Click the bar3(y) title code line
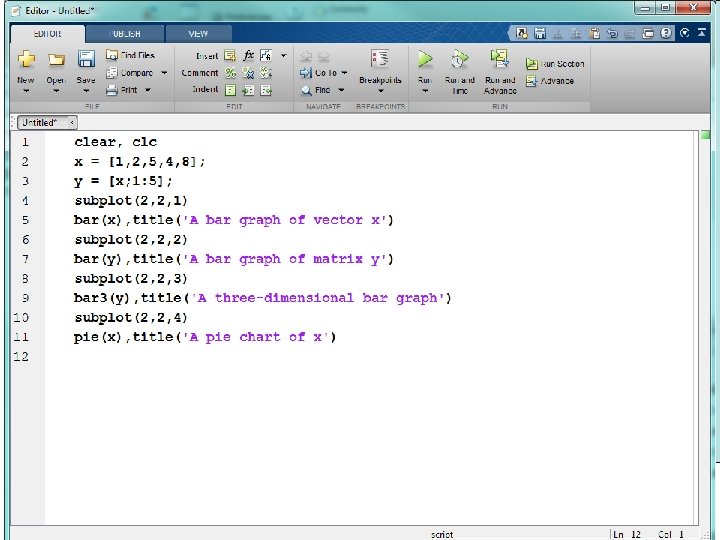The width and height of the screenshot is (720, 540). pyautogui.click(x=263, y=298)
